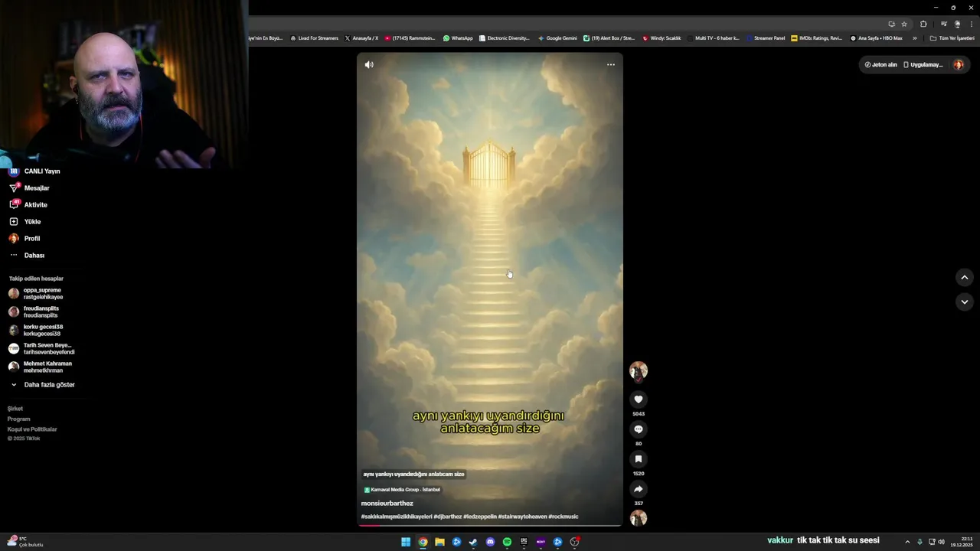Screen dimensions: 980x551
Task: Open IMDb: Ratings bookmark
Action: (817, 38)
